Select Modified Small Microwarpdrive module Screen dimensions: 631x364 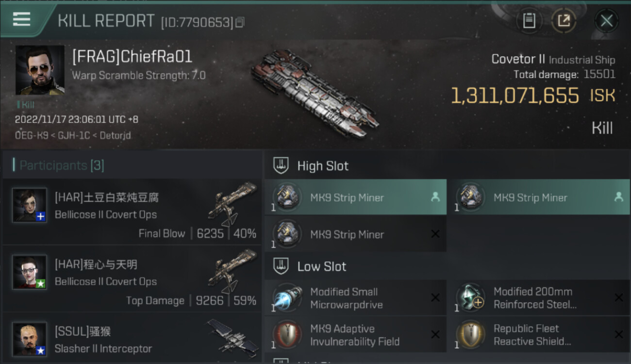pos(355,298)
